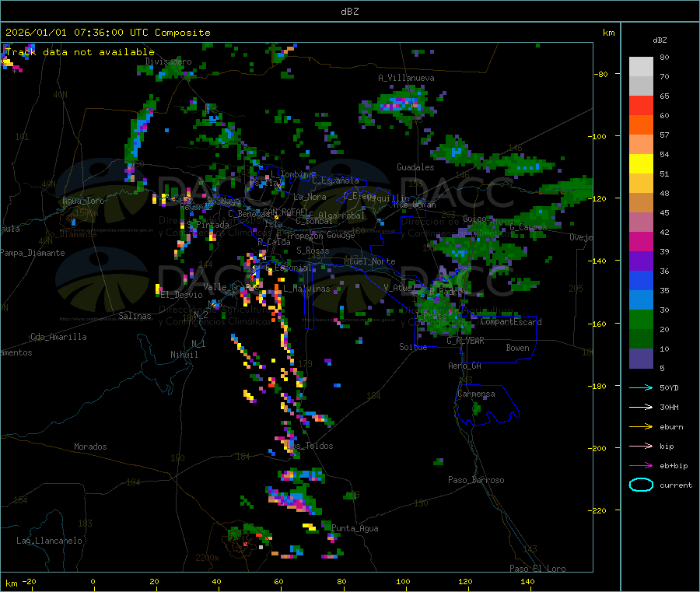Click the 'Algarrobal' map label
Viewport: 700px width, 592px height.
pyautogui.click(x=341, y=215)
